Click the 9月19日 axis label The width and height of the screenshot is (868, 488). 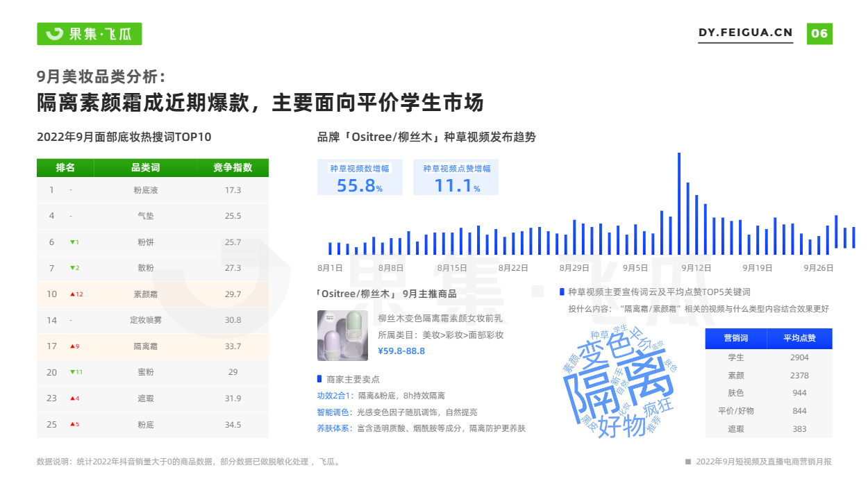758,268
